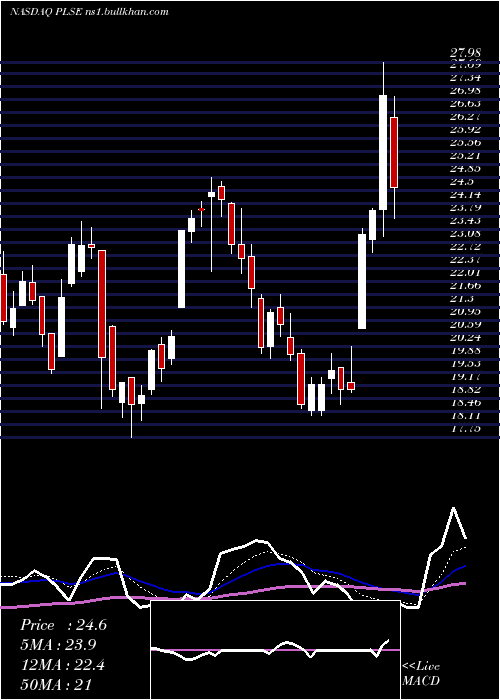Click the NASDAQ PLSE ns1.bullkhan.com title text

(x=89, y=12)
